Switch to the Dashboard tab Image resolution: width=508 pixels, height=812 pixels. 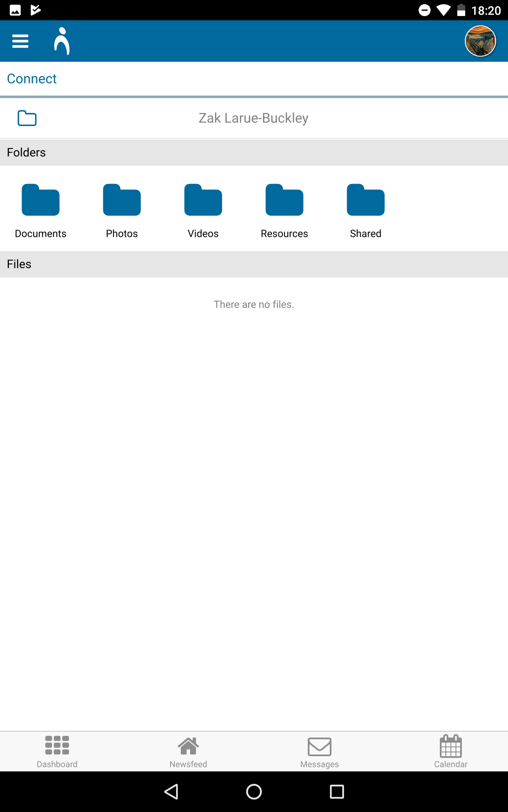[57, 752]
